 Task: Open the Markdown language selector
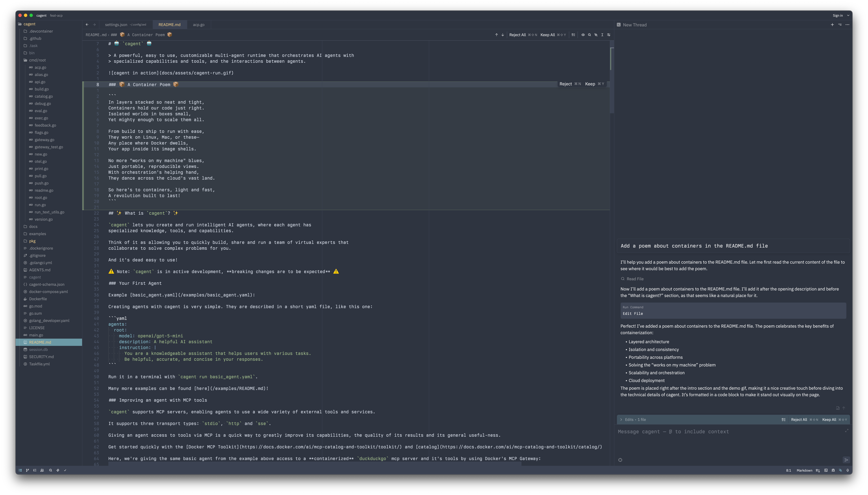point(804,470)
